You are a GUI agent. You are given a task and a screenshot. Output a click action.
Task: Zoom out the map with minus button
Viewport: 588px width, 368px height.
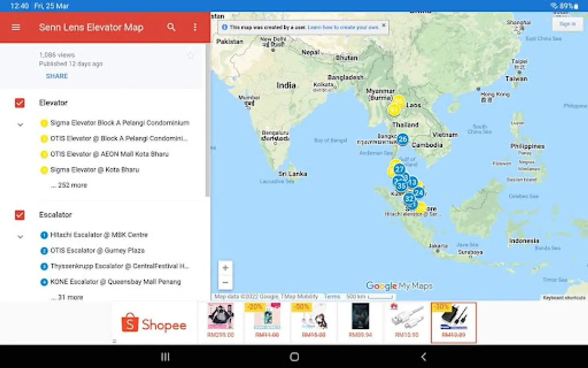pyautogui.click(x=225, y=283)
